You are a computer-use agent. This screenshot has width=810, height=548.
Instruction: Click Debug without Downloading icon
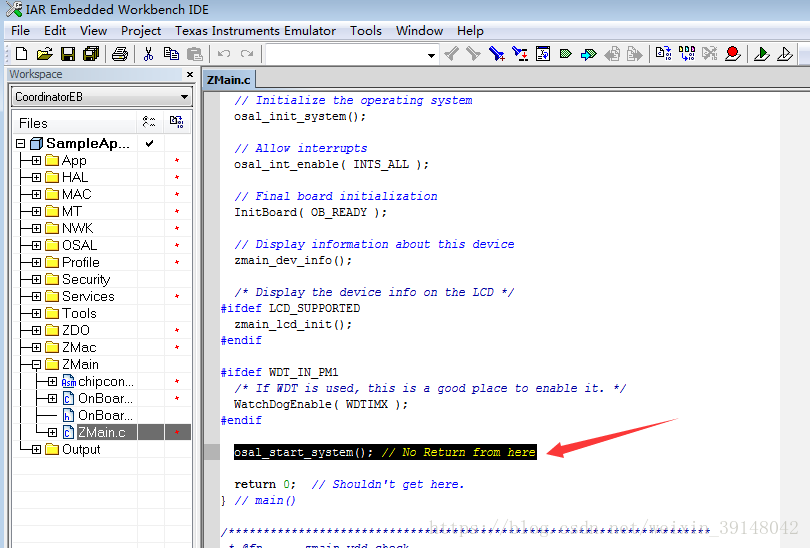785,54
